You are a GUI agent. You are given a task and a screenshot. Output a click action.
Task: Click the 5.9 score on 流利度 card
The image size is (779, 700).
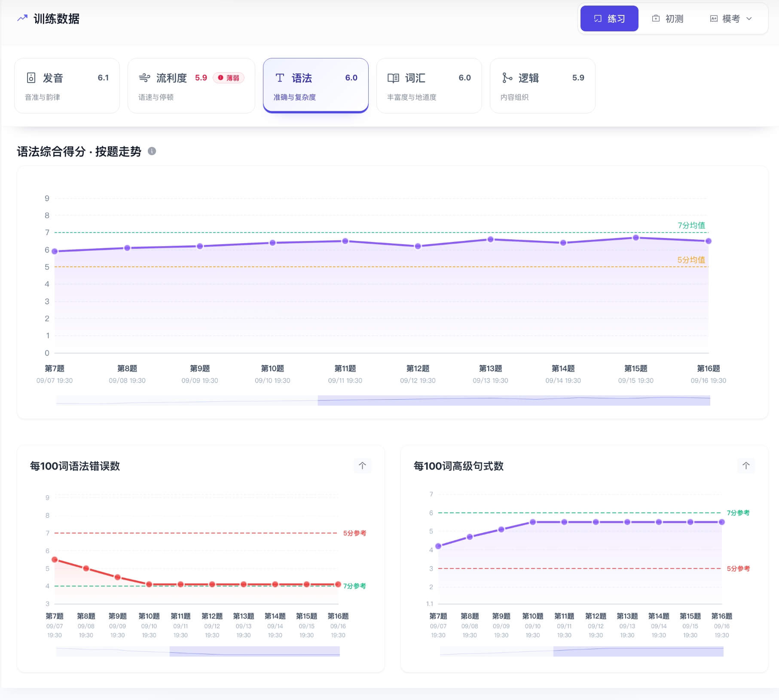[201, 78]
